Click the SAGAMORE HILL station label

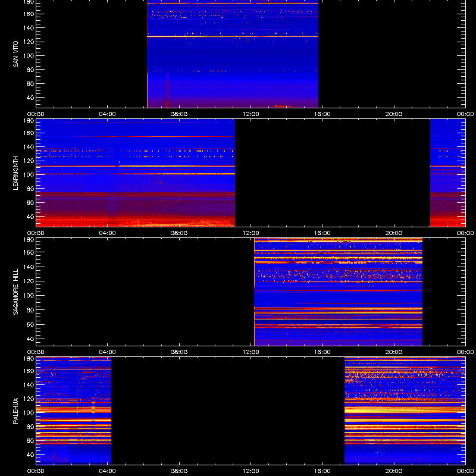[15, 292]
